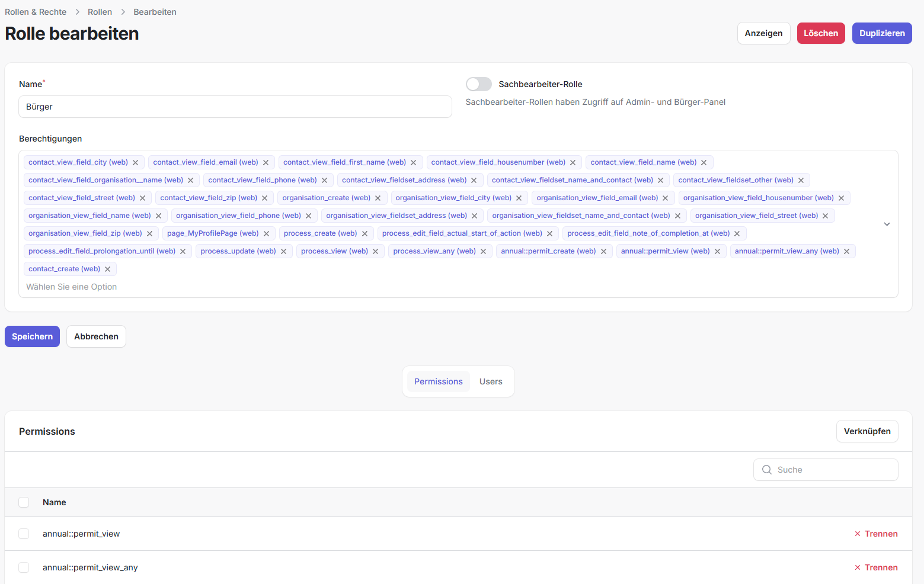This screenshot has height=584, width=924.
Task: Remove the contact_create permission tag
Action: [x=108, y=269]
